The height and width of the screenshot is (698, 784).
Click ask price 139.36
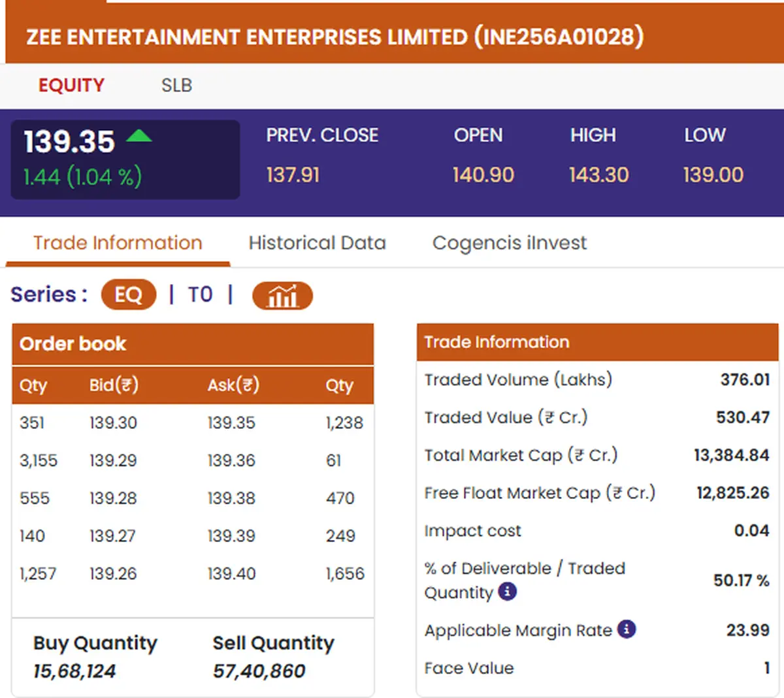click(231, 461)
